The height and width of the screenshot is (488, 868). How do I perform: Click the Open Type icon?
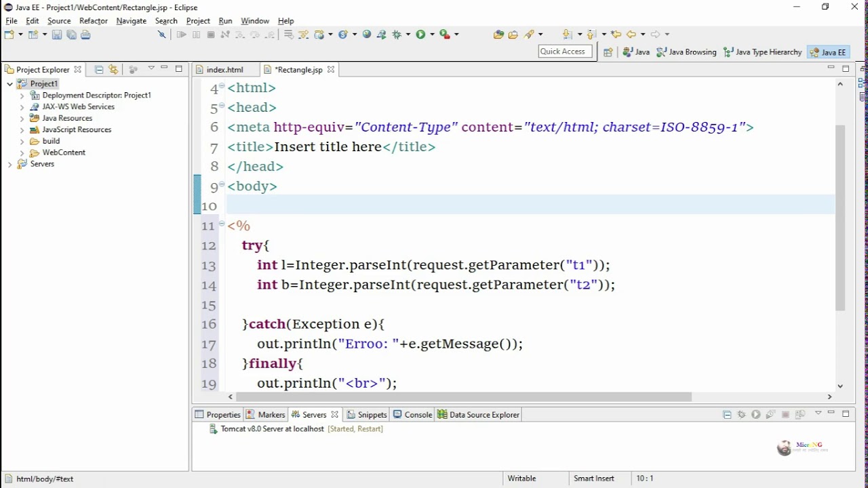[498, 34]
